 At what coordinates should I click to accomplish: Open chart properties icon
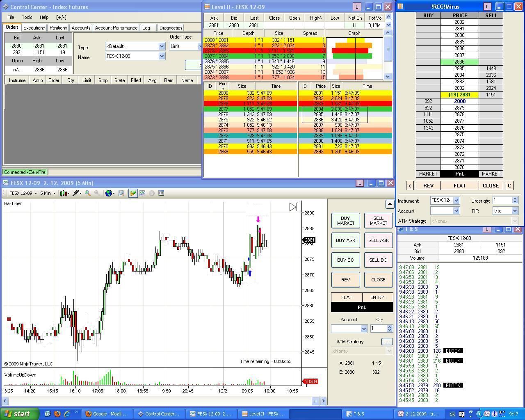161,193
